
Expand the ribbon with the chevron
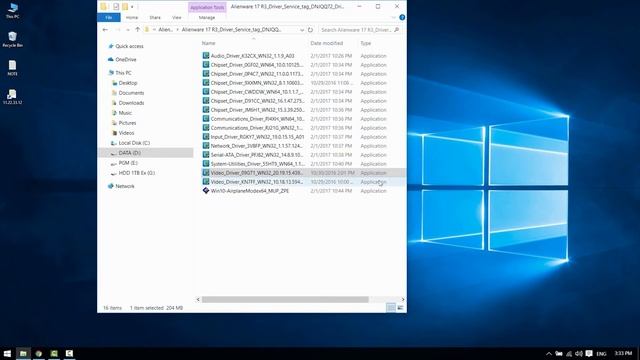(393, 18)
